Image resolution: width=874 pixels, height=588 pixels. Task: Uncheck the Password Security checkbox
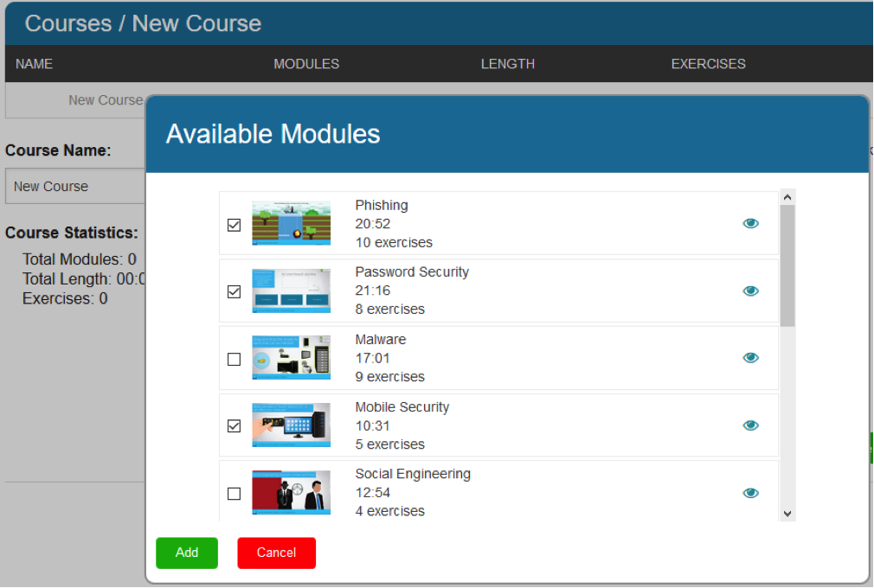(x=234, y=291)
